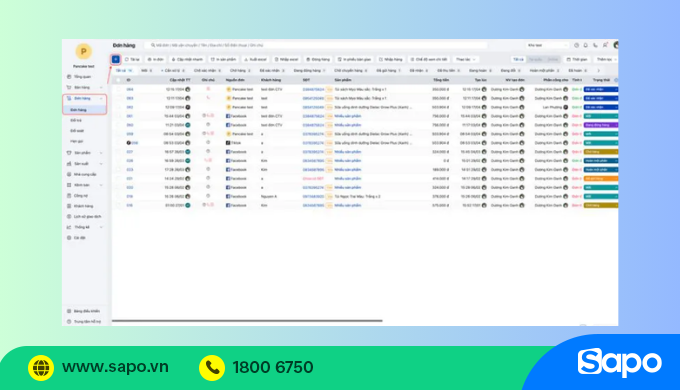Tick the checkbox for order 063
The height and width of the screenshot is (390, 680).
pos(118,98)
